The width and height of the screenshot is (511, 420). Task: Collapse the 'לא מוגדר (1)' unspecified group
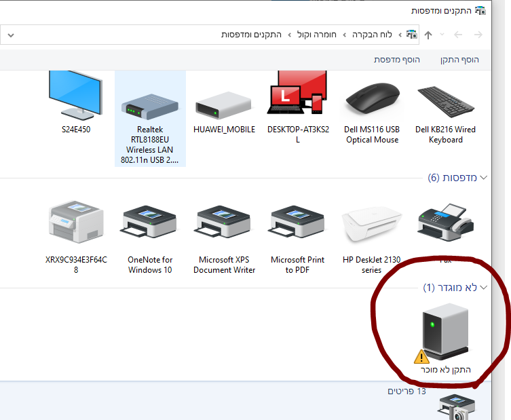(x=484, y=288)
